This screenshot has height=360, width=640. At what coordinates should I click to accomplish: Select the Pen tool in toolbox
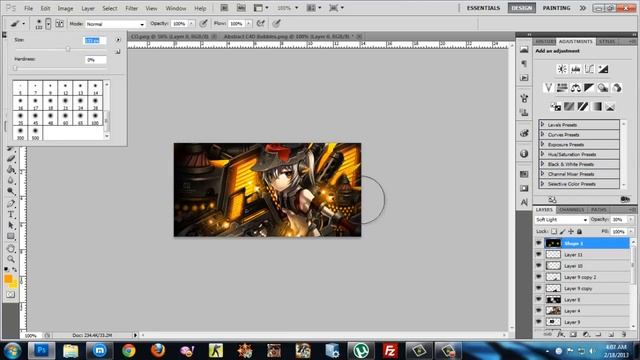pos(11,203)
